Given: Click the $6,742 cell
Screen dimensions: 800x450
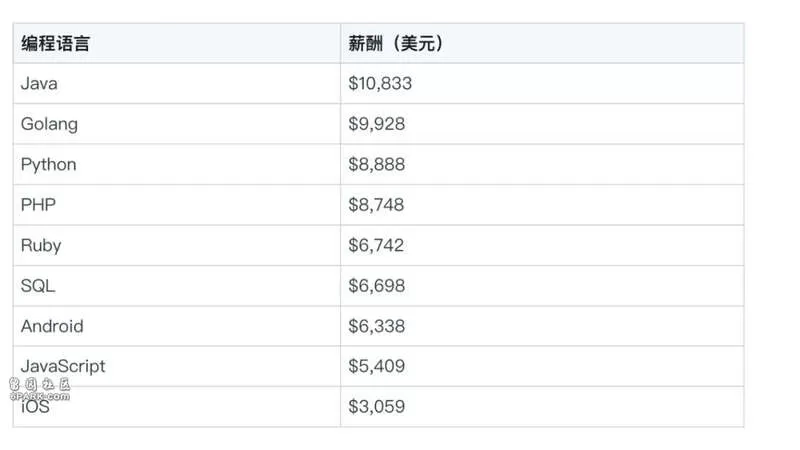Looking at the screenshot, I should 376,245.
